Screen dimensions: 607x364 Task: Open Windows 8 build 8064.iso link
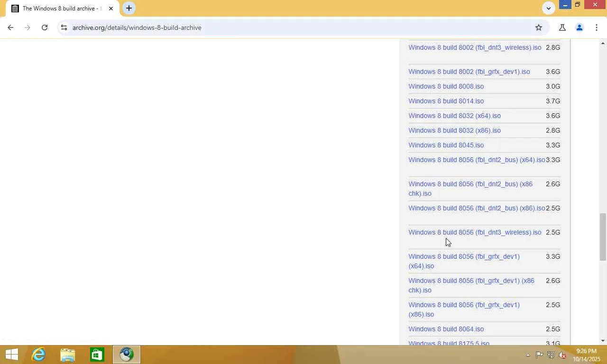[446, 329]
